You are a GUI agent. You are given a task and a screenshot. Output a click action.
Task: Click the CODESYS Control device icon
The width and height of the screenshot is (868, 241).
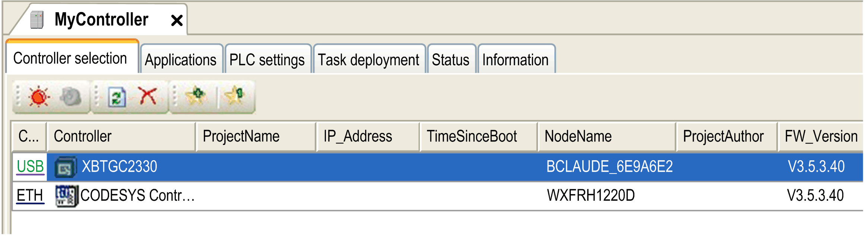coord(67,196)
